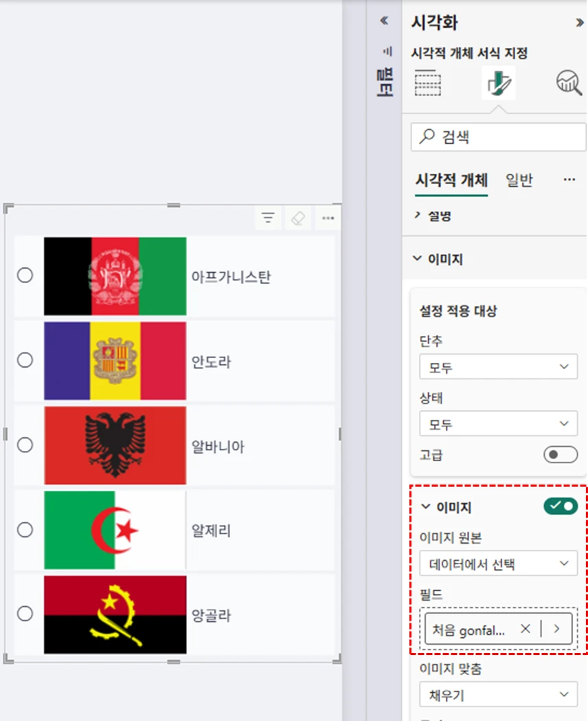Switch to the 일반 tab
Viewport: 588px width, 721px height.
point(519,180)
